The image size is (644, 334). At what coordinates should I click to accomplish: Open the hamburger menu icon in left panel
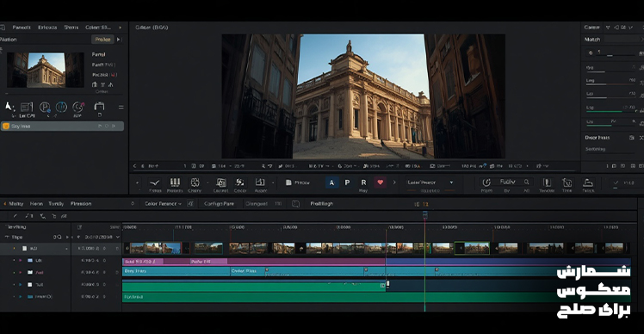pos(121,108)
